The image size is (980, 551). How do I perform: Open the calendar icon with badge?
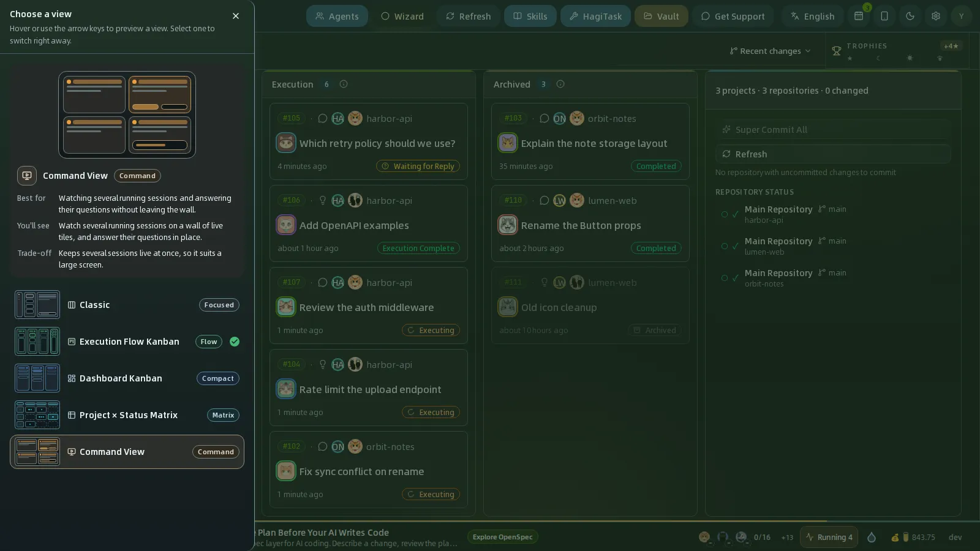pyautogui.click(x=859, y=16)
